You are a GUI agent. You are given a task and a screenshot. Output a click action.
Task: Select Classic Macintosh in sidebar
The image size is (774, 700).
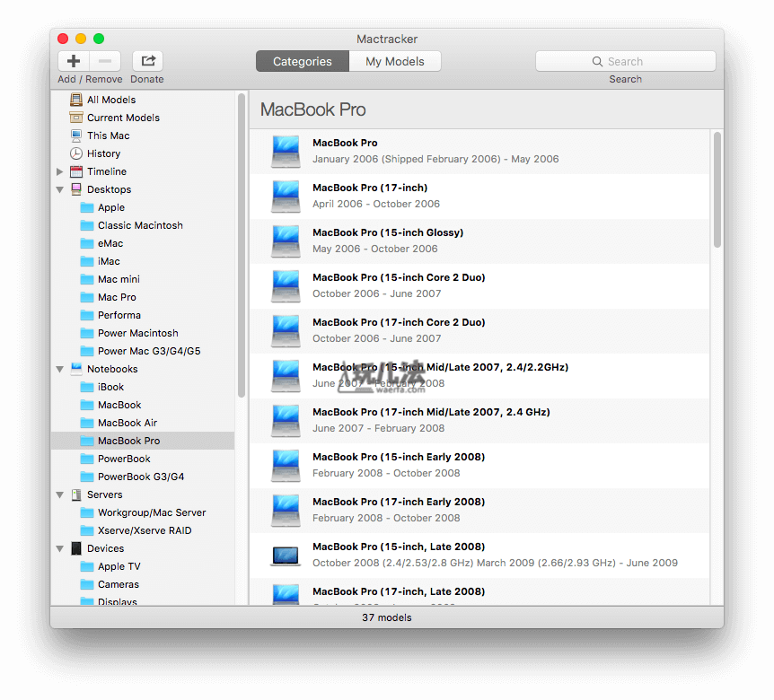[143, 225]
